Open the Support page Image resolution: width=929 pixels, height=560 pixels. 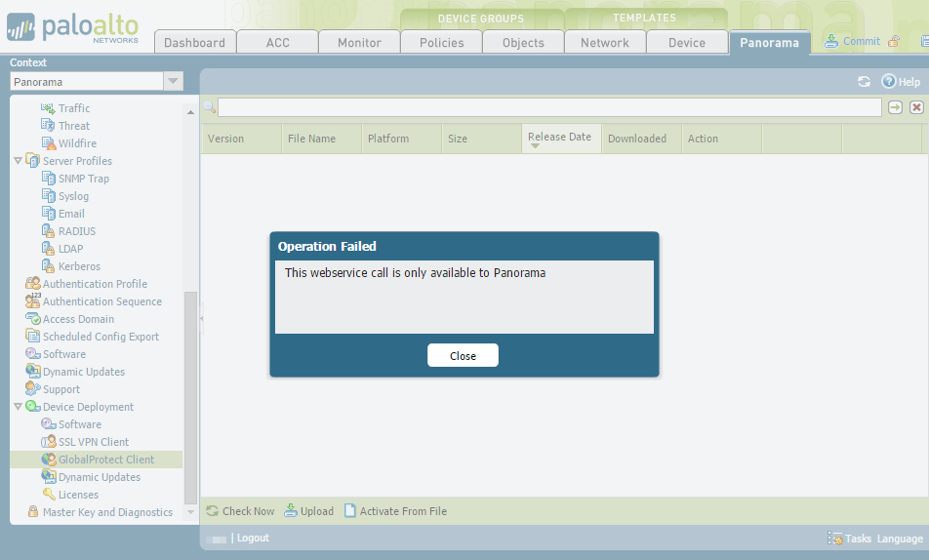point(61,389)
